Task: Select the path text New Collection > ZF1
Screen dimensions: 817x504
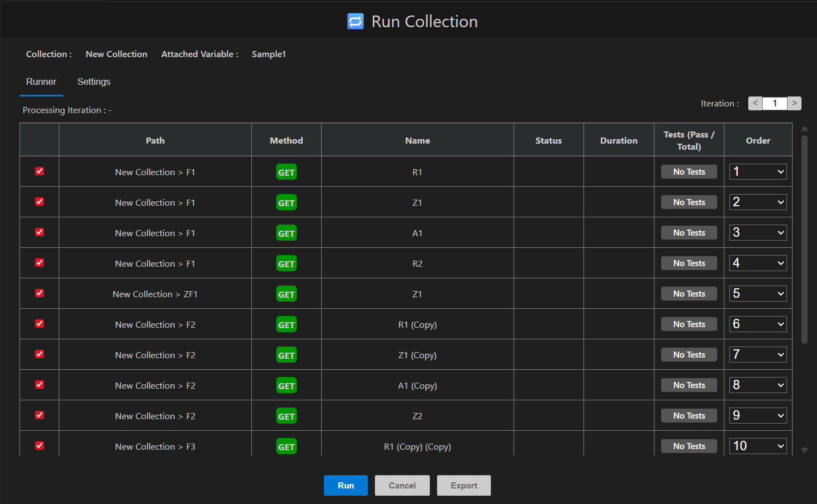Action: click(155, 294)
